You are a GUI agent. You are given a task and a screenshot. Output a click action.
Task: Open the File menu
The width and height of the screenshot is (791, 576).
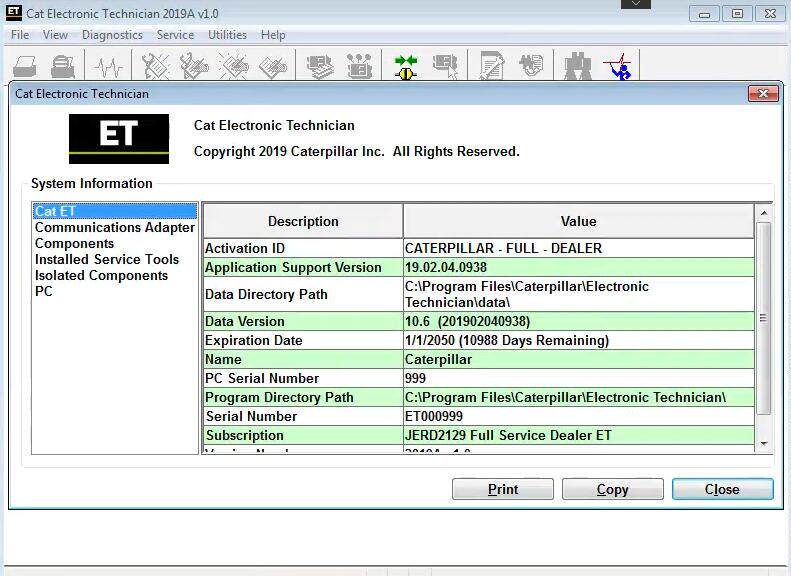(x=20, y=35)
